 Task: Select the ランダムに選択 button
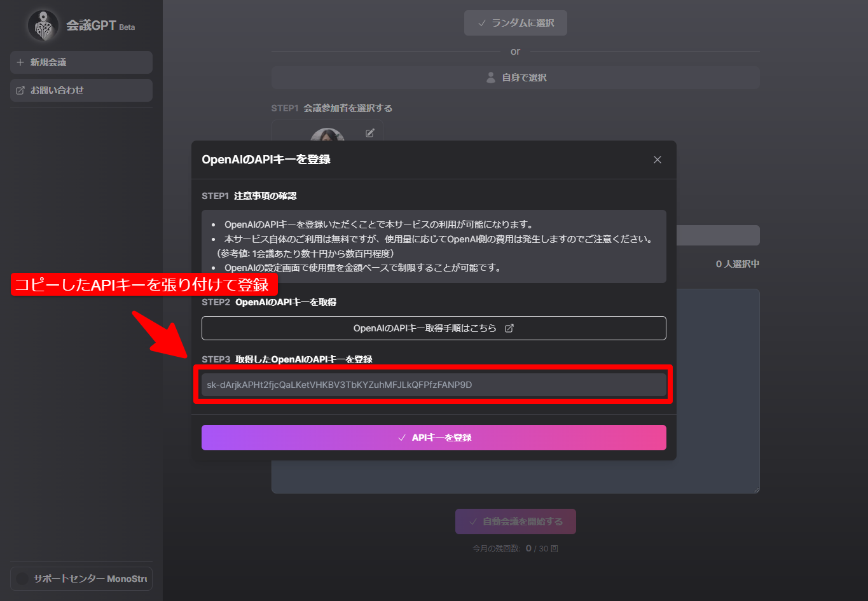(x=515, y=22)
